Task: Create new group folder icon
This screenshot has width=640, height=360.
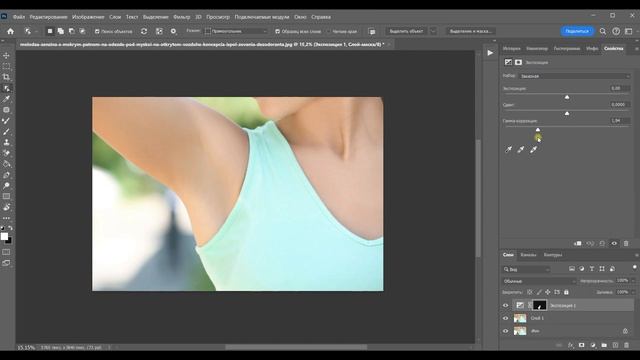Action: [604, 345]
